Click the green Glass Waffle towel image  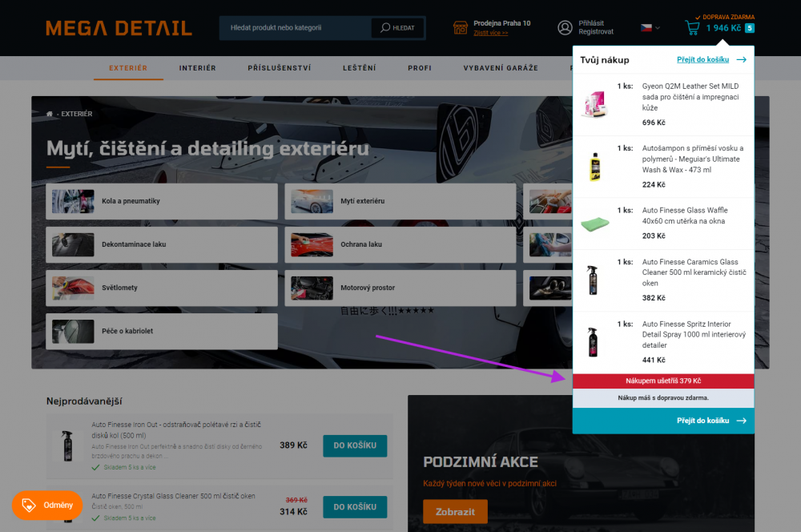(595, 224)
